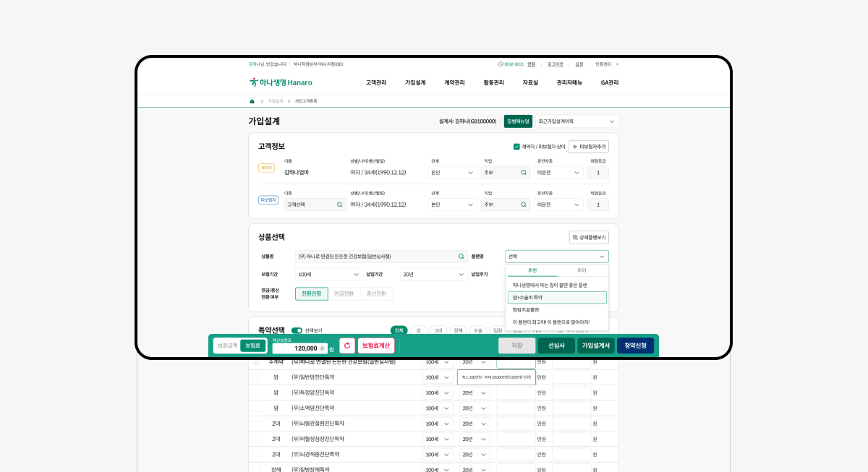
Task: Open the 납입기간 20년 dropdown
Action: [434, 275]
